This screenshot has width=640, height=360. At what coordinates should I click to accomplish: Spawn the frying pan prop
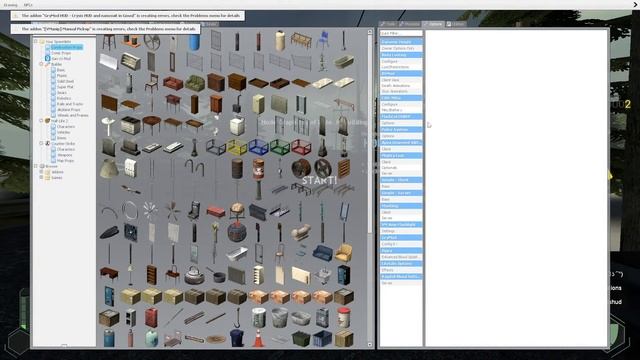coord(216,275)
